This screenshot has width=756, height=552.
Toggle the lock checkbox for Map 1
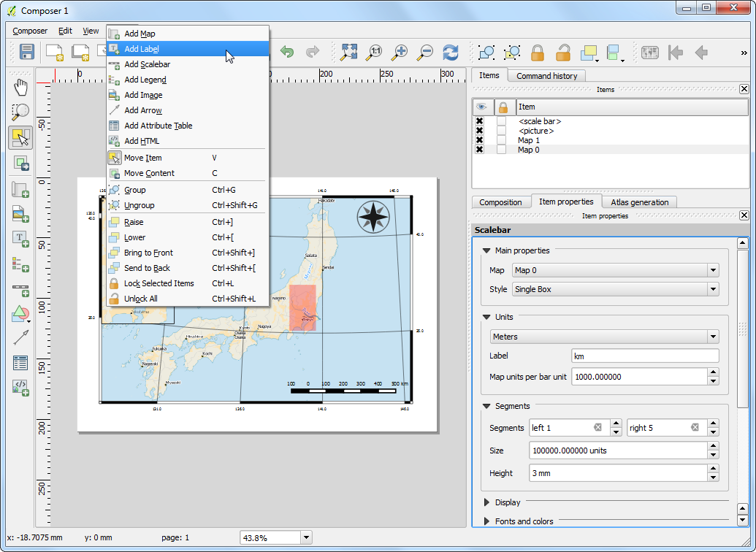point(501,140)
